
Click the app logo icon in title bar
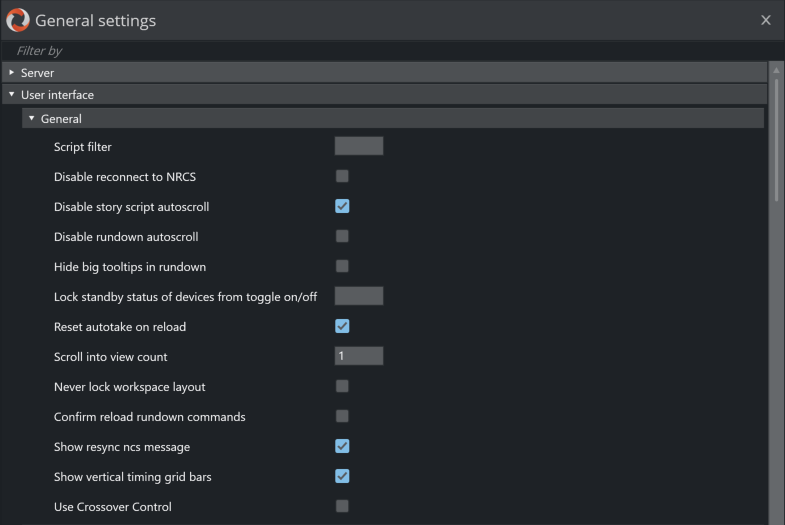click(18, 20)
